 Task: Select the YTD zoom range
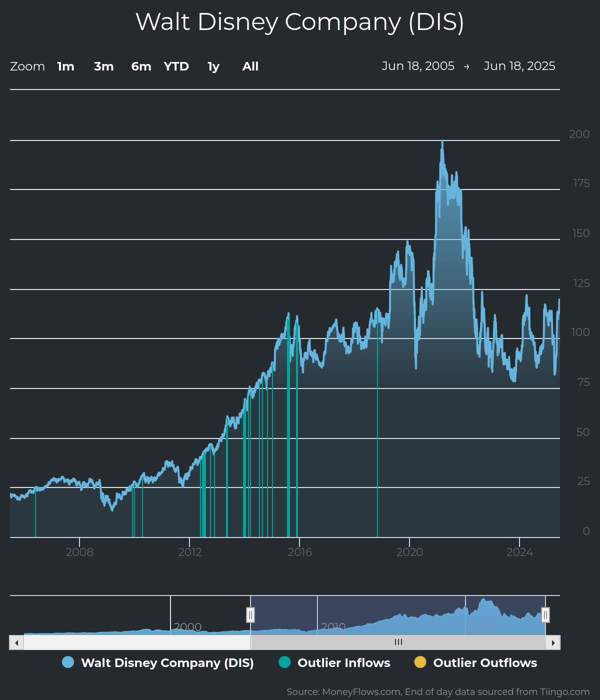coord(176,66)
